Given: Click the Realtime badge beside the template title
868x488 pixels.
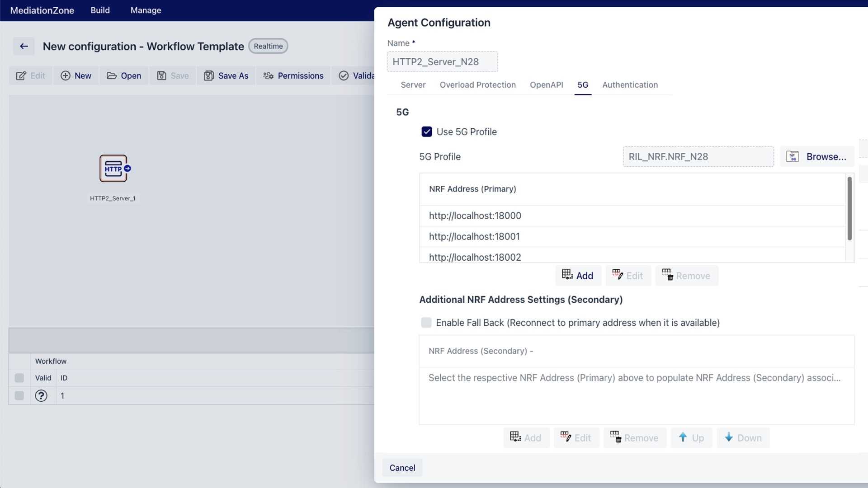Looking at the screenshot, I should [x=268, y=46].
